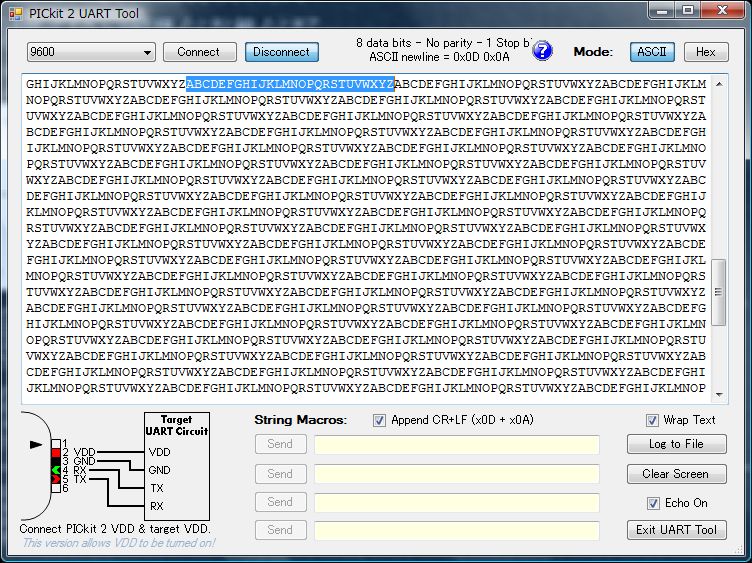Toggle Append CR+LF checkbox

pyautogui.click(x=379, y=421)
